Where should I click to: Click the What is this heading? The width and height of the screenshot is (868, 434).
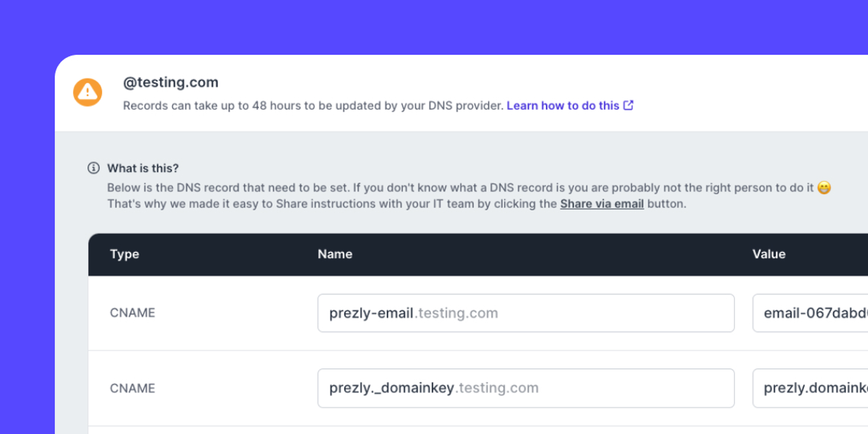coord(143,168)
